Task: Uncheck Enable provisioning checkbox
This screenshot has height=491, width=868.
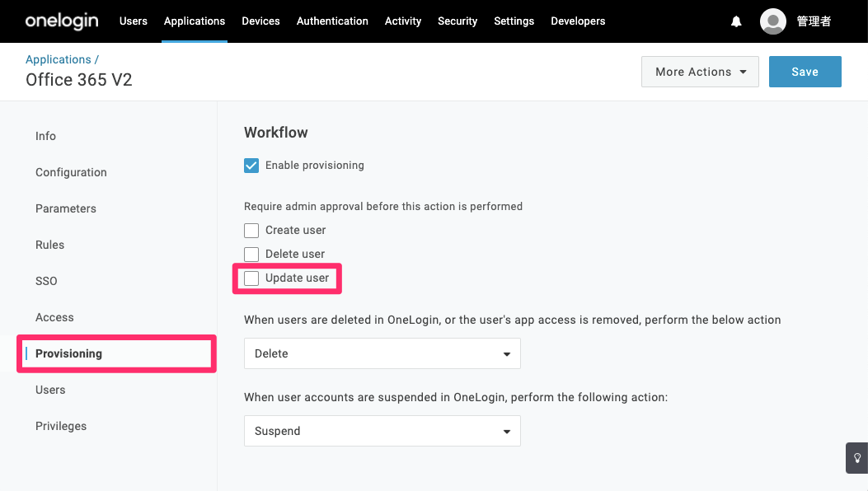Action: [x=251, y=165]
